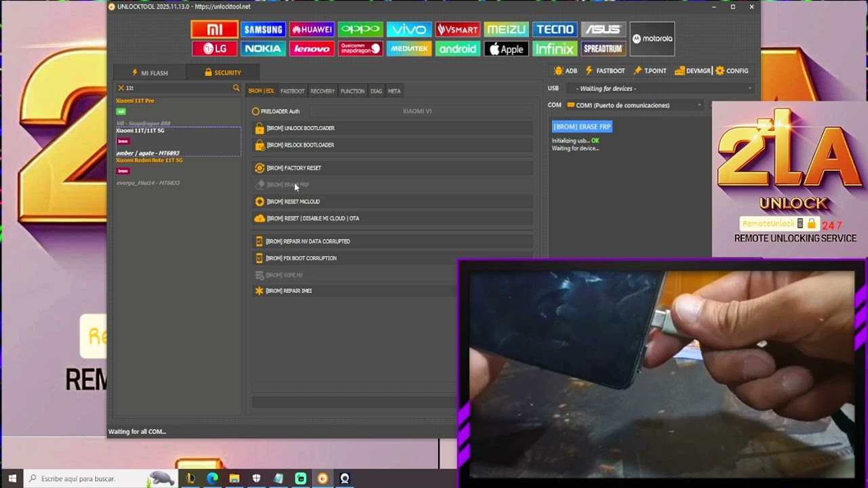The height and width of the screenshot is (488, 868).
Task: Select the Huawei brand logo
Action: pyautogui.click(x=312, y=29)
